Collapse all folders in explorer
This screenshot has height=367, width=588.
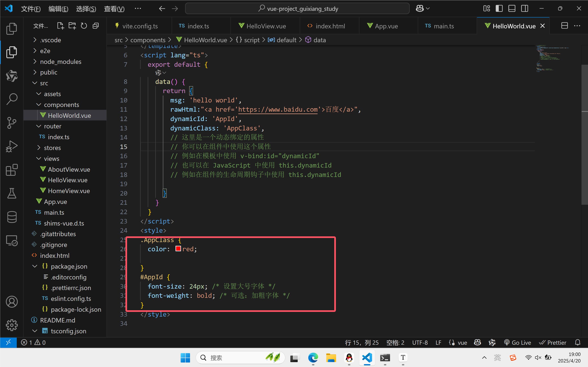click(x=96, y=26)
